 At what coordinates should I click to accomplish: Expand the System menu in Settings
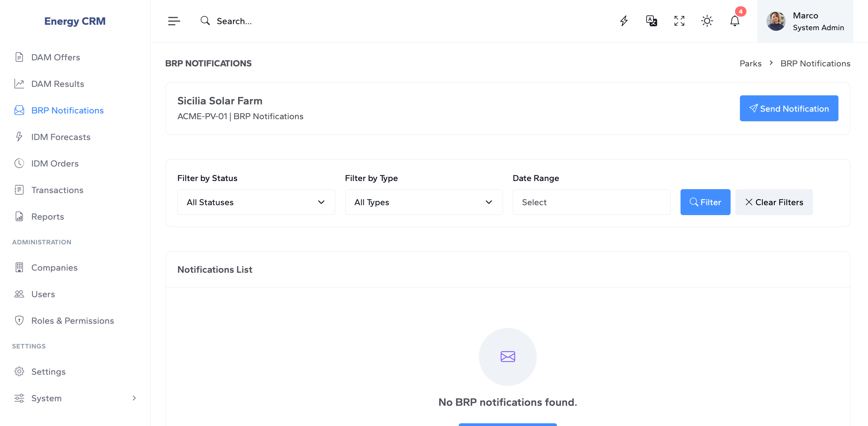click(46, 398)
